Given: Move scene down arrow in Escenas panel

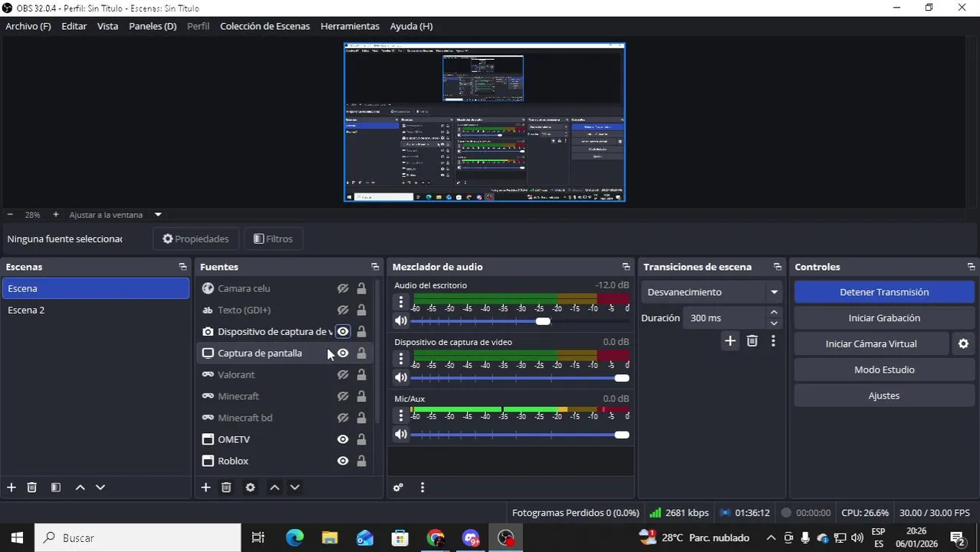Looking at the screenshot, I should coord(100,488).
